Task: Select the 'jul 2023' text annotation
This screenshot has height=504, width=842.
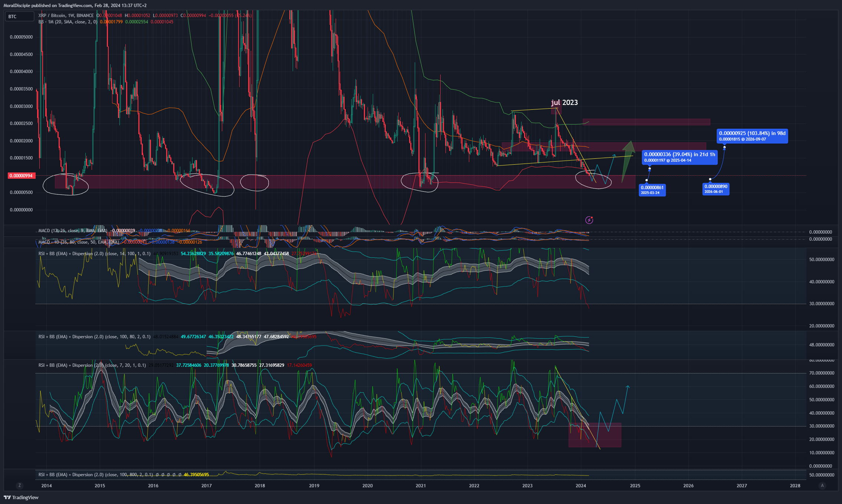Action: coord(564,103)
